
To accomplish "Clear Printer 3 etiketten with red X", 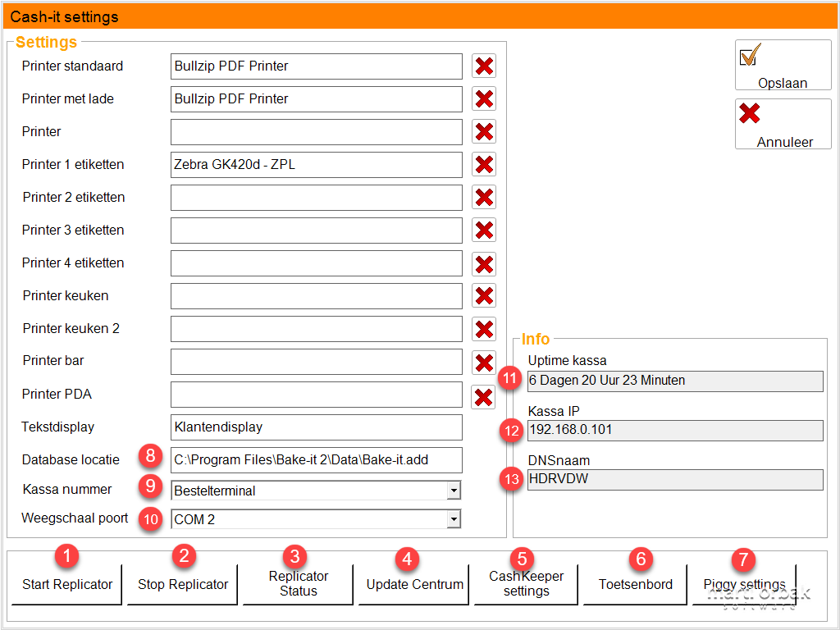I will (484, 231).
